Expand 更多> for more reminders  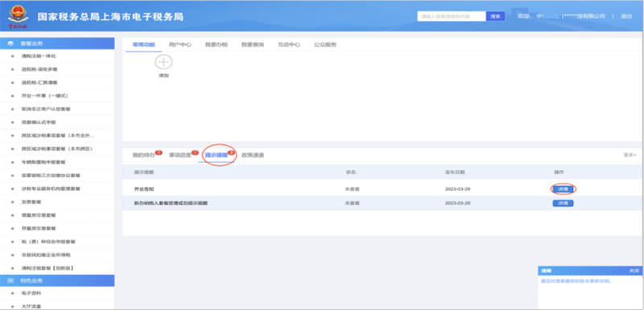(630, 155)
